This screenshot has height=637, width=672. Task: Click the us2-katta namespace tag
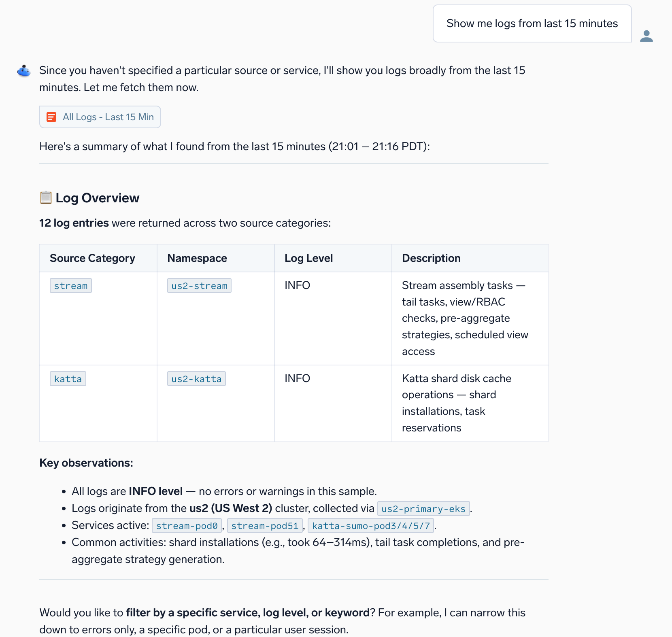(x=196, y=379)
